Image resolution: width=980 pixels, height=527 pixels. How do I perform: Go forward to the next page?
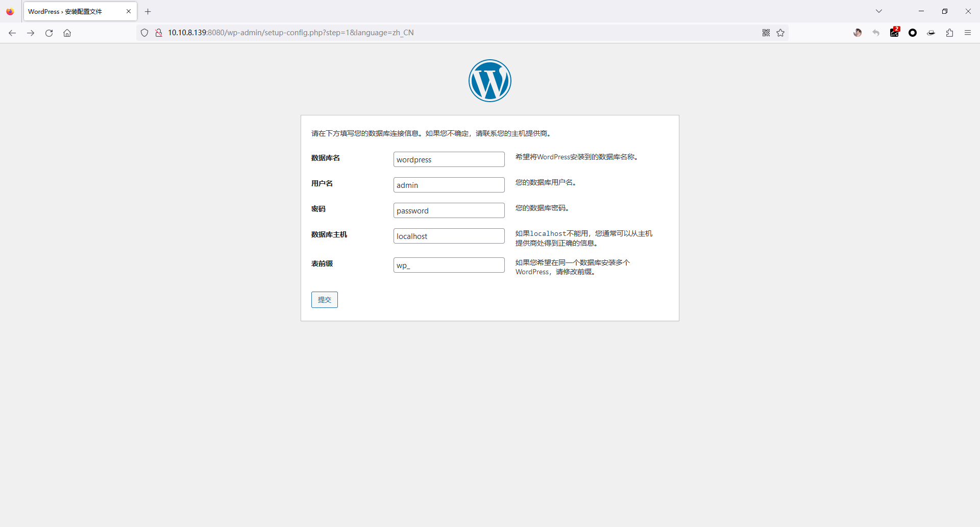click(x=31, y=33)
